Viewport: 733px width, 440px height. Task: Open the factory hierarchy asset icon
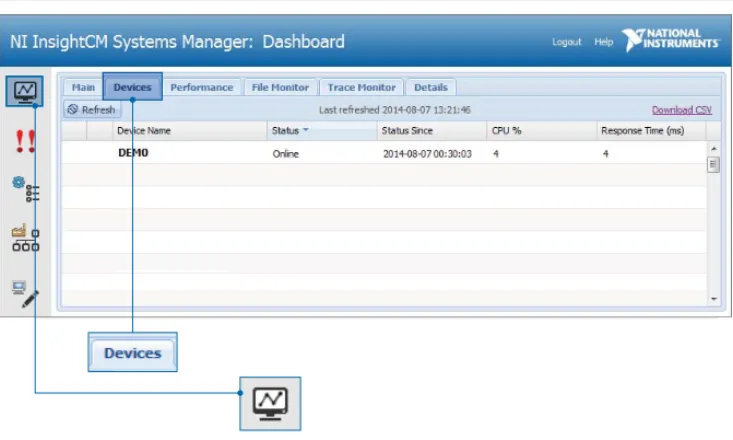click(x=25, y=238)
